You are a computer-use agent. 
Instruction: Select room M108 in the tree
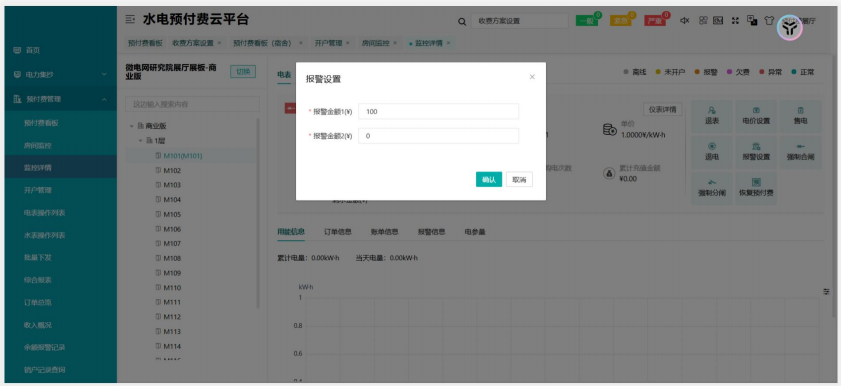[172, 258]
